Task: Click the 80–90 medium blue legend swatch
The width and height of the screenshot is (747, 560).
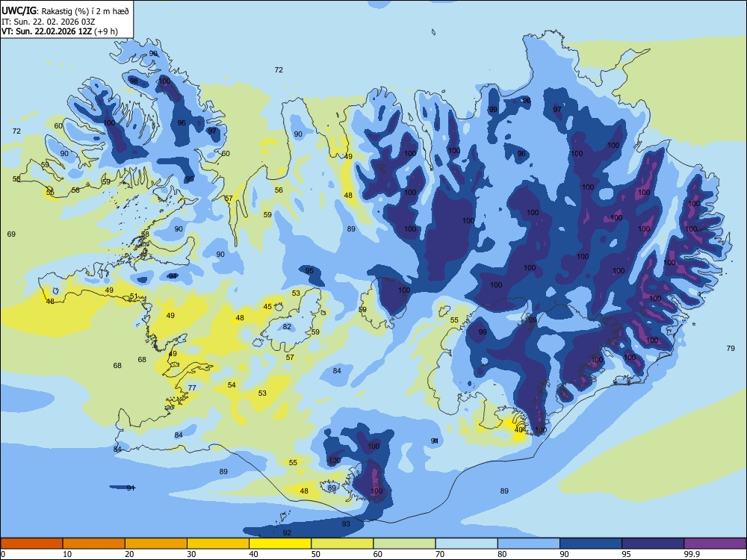Action: pyautogui.click(x=529, y=544)
